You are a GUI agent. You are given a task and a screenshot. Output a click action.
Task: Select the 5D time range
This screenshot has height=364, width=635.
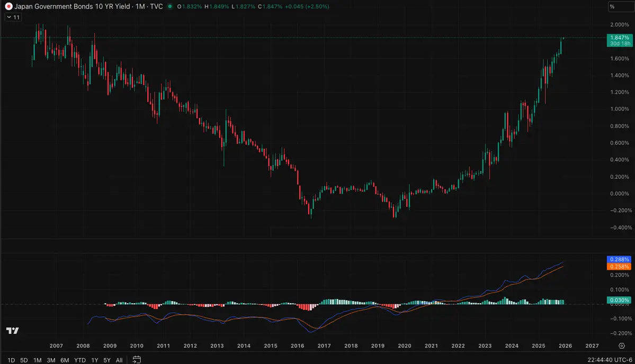coord(24,360)
